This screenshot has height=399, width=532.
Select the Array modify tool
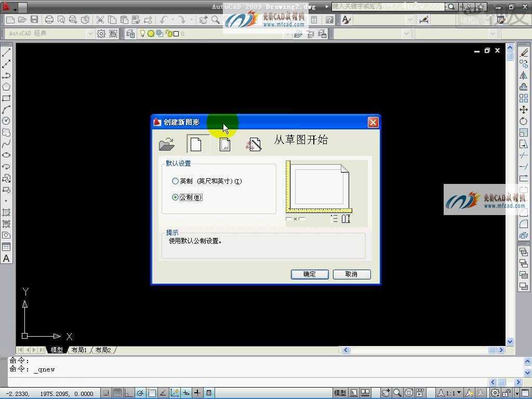click(524, 98)
